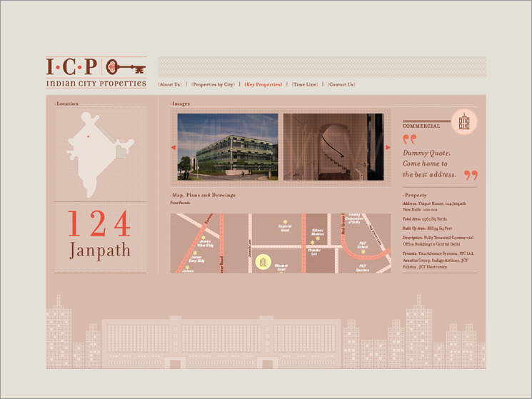
Task: Open the About Us menu item
Action: coord(170,84)
